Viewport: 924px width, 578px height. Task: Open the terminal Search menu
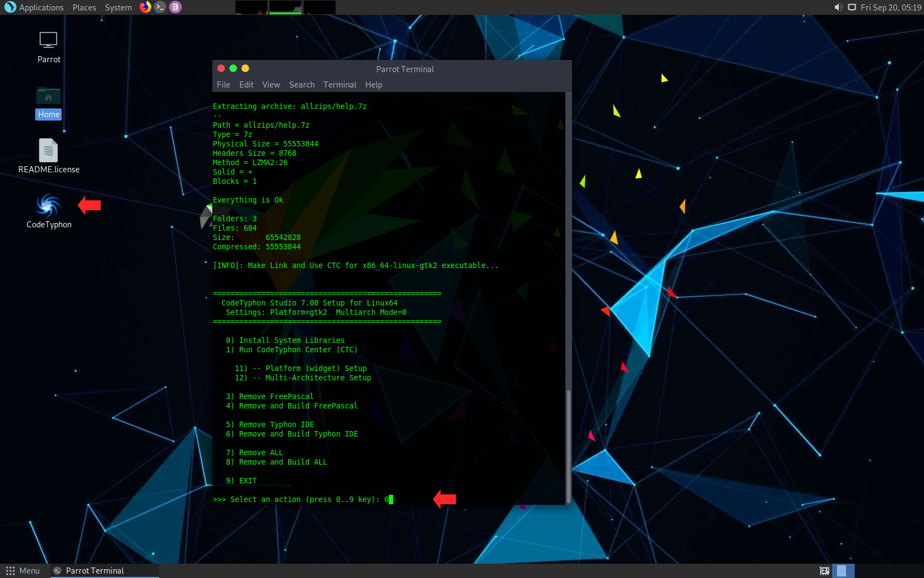pyautogui.click(x=302, y=84)
